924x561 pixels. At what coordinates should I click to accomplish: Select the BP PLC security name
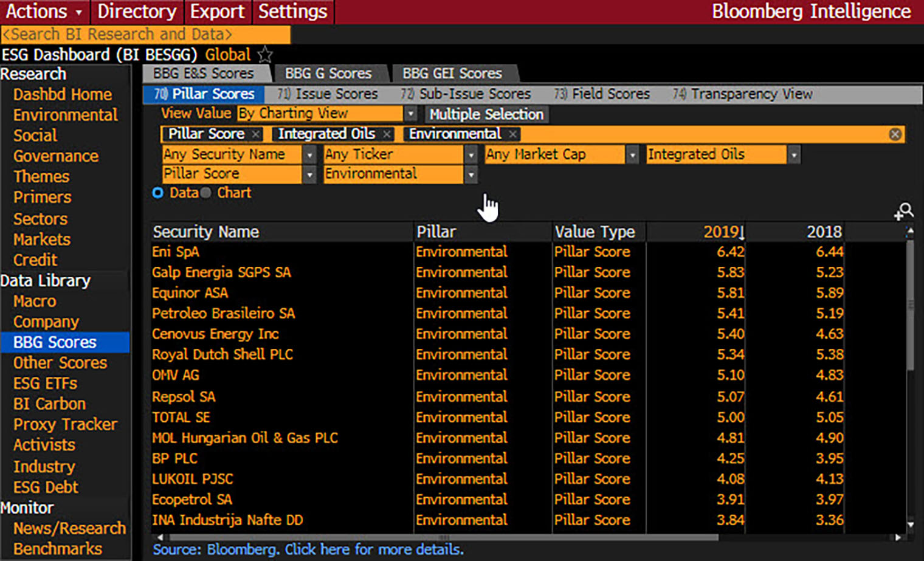pyautogui.click(x=174, y=458)
